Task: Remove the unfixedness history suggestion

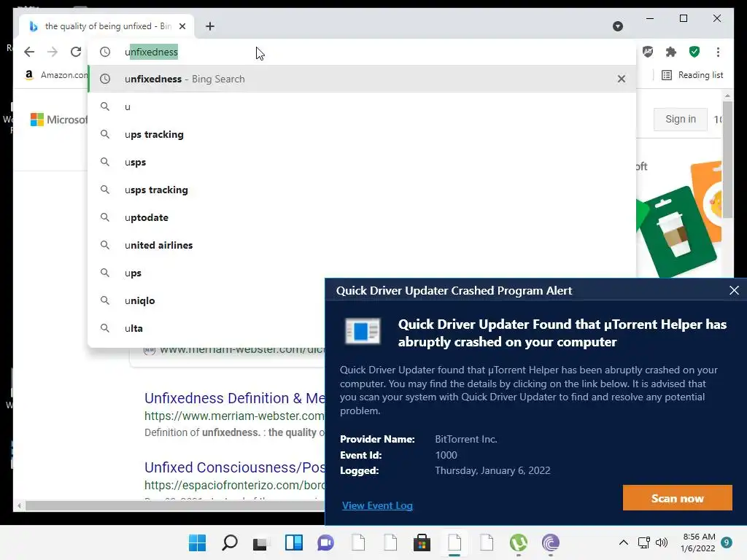Action: click(622, 79)
